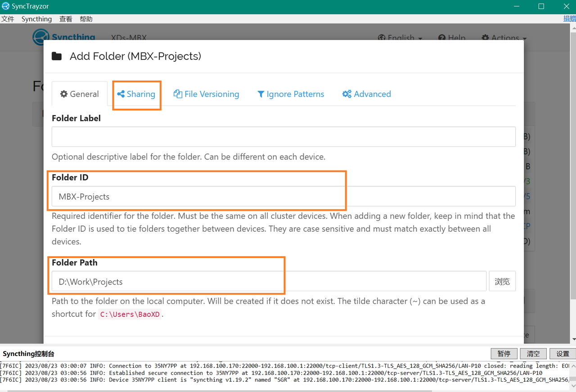Click the 清空 clear button in console
The height and width of the screenshot is (392, 576).
click(533, 354)
